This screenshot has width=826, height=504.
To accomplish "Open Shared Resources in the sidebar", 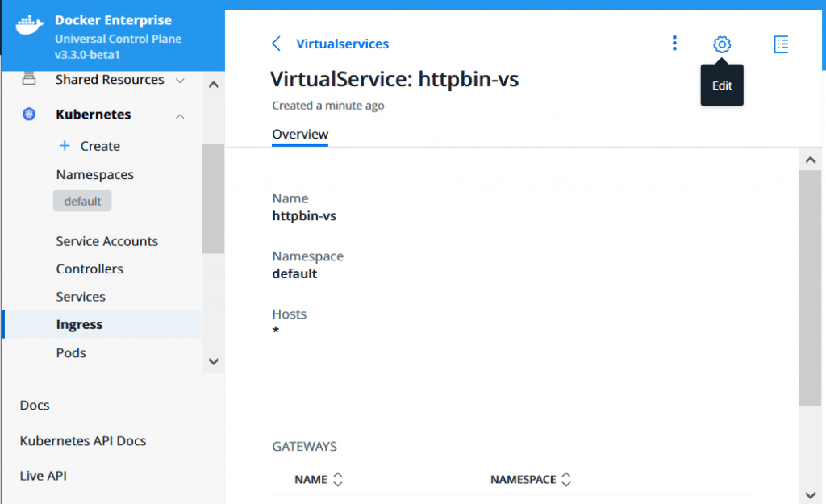I will 110,80.
